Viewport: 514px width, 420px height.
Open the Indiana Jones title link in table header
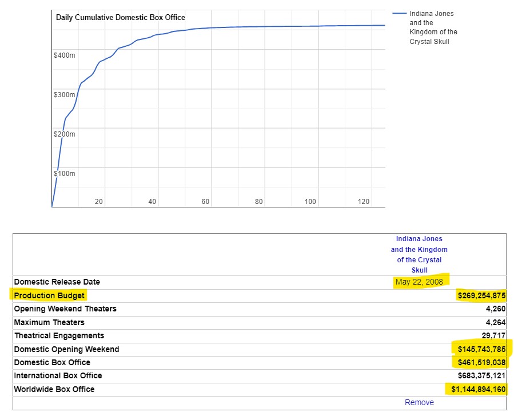pos(419,254)
